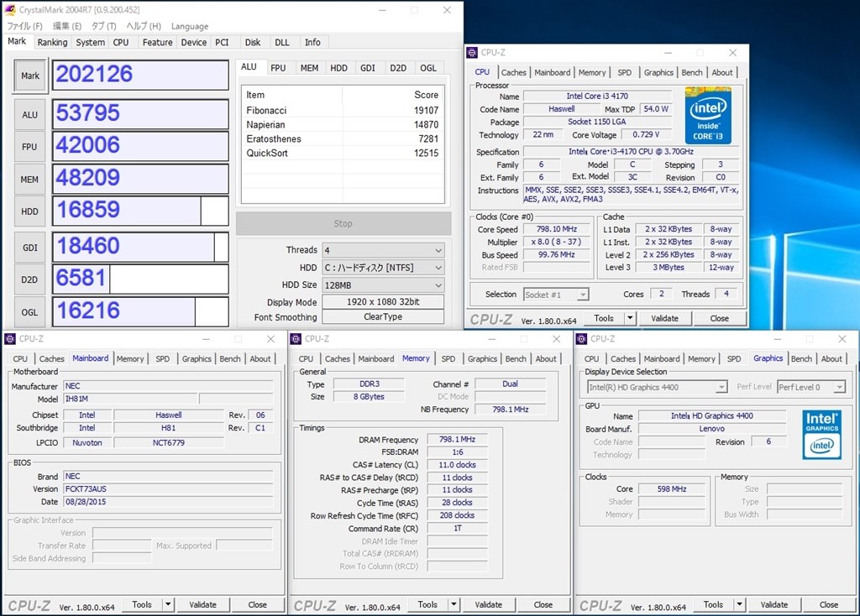Click Validate in CPU-Z CPU window

point(665,318)
